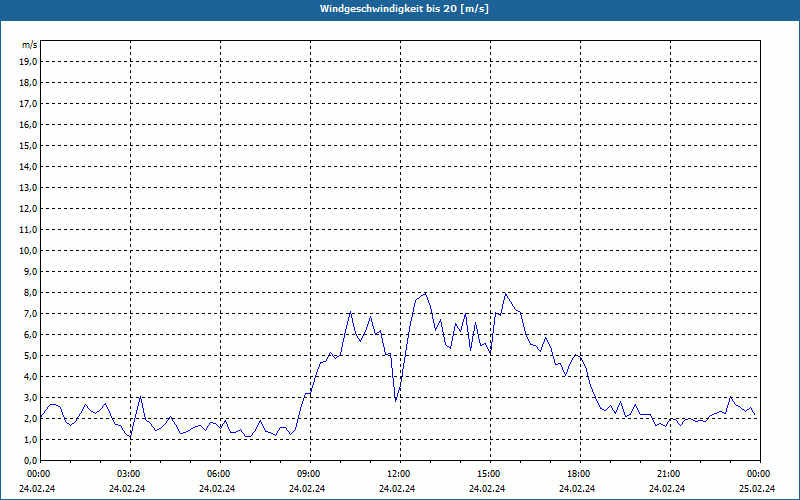The image size is (800, 500).
Task: Click the '15:00' time label
Action: click(488, 474)
